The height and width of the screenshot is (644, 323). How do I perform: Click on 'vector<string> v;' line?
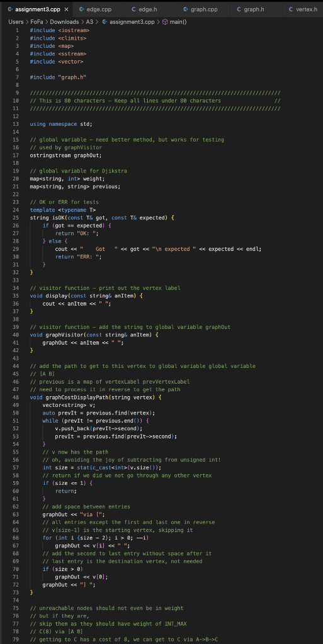[x=69, y=405]
